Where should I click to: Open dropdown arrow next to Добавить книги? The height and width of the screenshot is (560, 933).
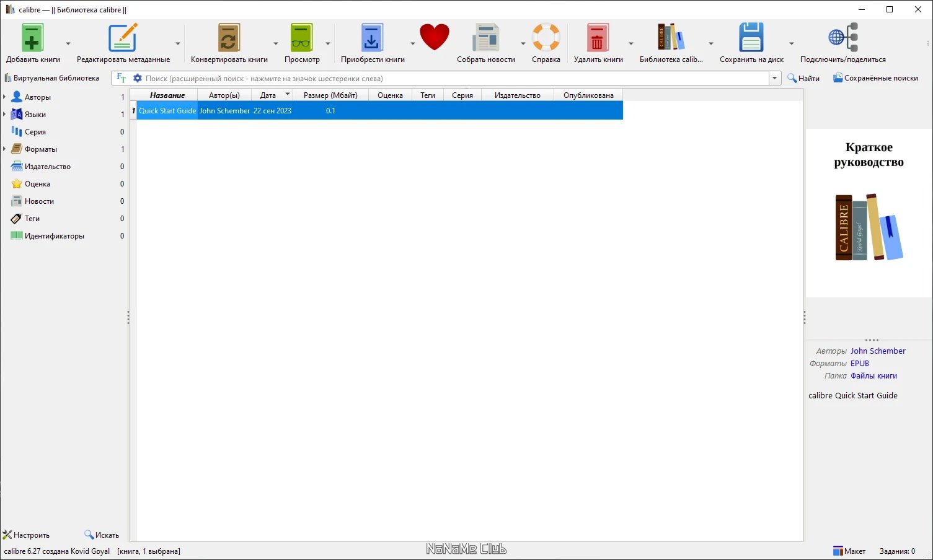[x=68, y=43]
